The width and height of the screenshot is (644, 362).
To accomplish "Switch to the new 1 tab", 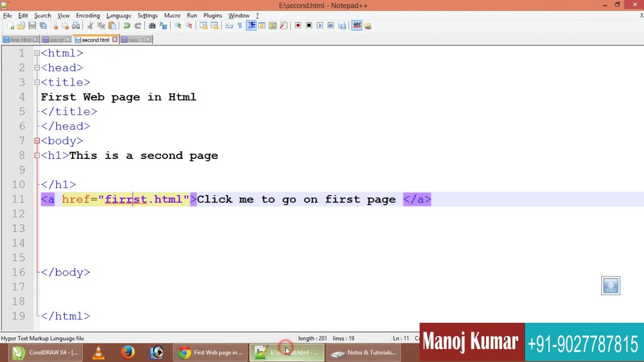I will [x=136, y=40].
